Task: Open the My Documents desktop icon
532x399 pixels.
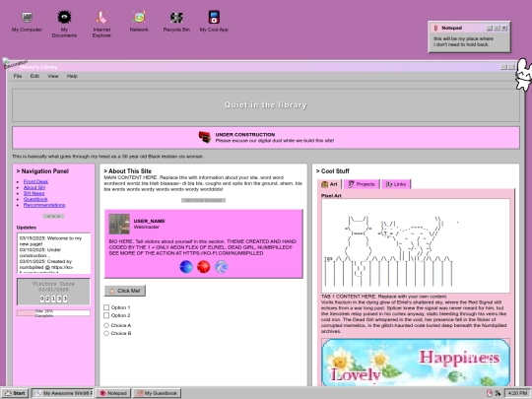Action: 64,24
